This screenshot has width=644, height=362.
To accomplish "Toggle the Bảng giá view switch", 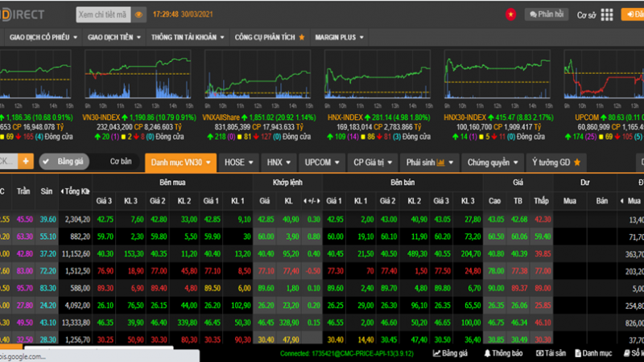I will [64, 162].
